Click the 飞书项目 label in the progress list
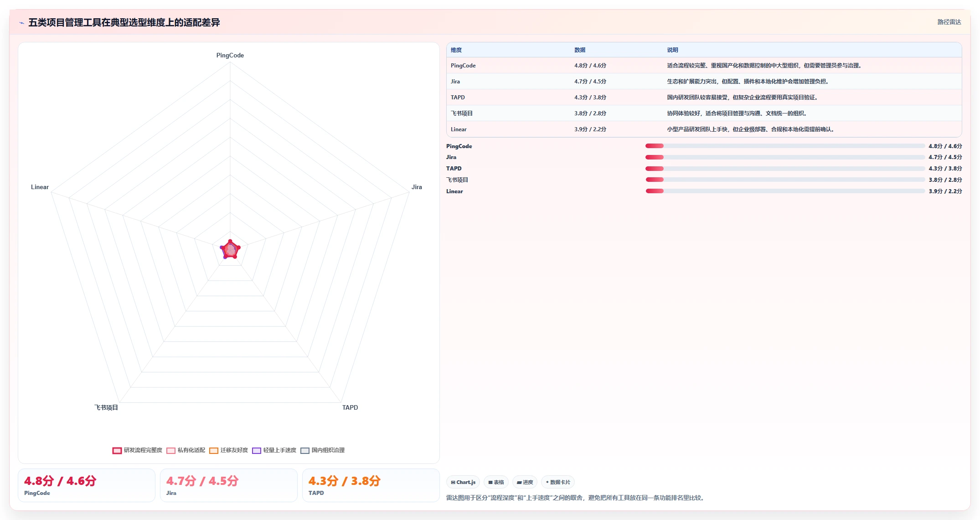 457,180
